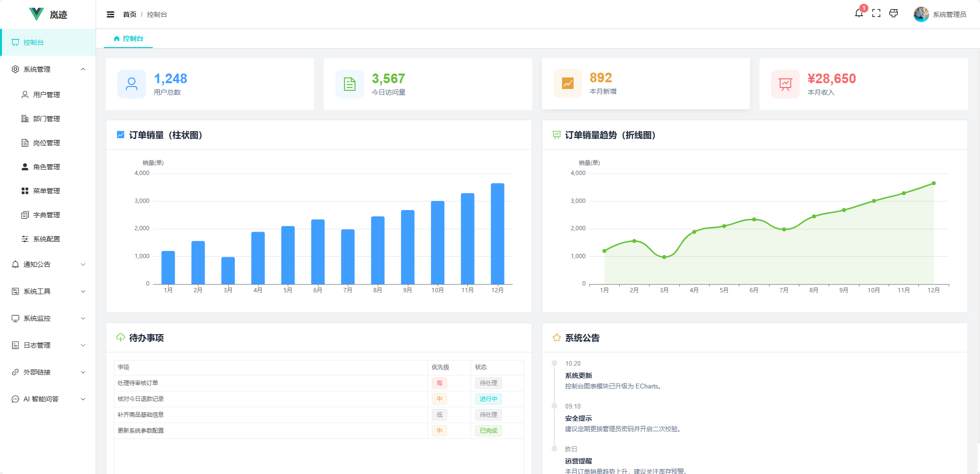Screen dimensions: 980x474
Task: Click the admin profile avatar picture
Action: 921,14
